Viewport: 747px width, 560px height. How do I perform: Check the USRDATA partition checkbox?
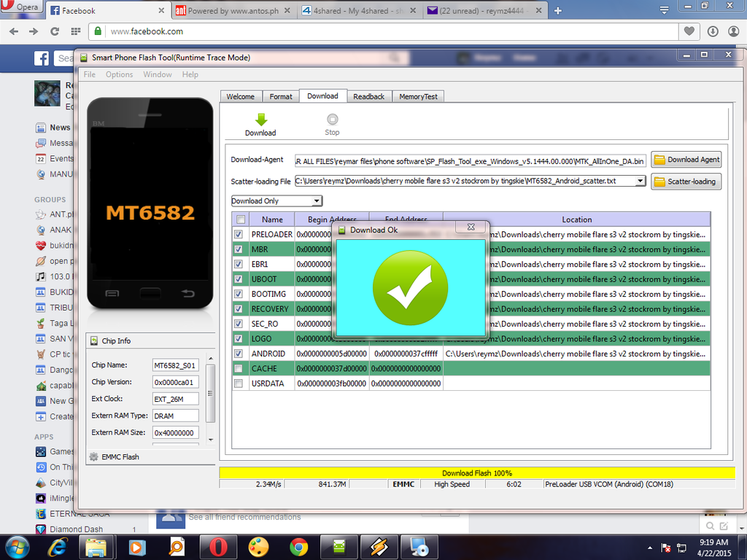(x=239, y=384)
